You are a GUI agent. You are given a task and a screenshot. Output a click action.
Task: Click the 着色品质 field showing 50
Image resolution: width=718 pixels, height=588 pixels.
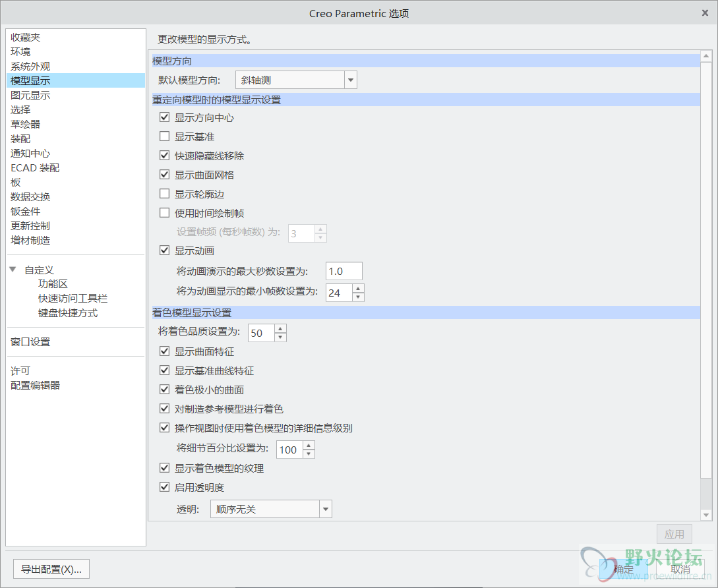[261, 333]
